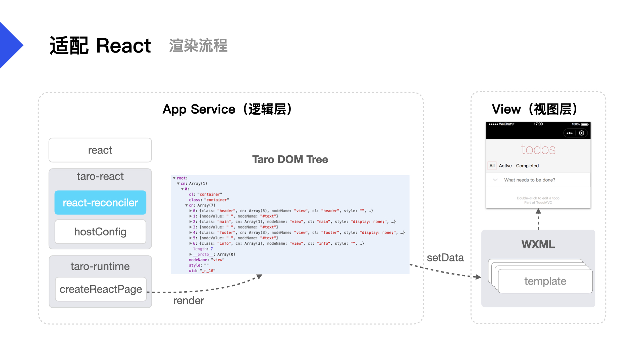644x362 pixels.
Task: Click the battery icon in phone status bar
Action: click(585, 124)
